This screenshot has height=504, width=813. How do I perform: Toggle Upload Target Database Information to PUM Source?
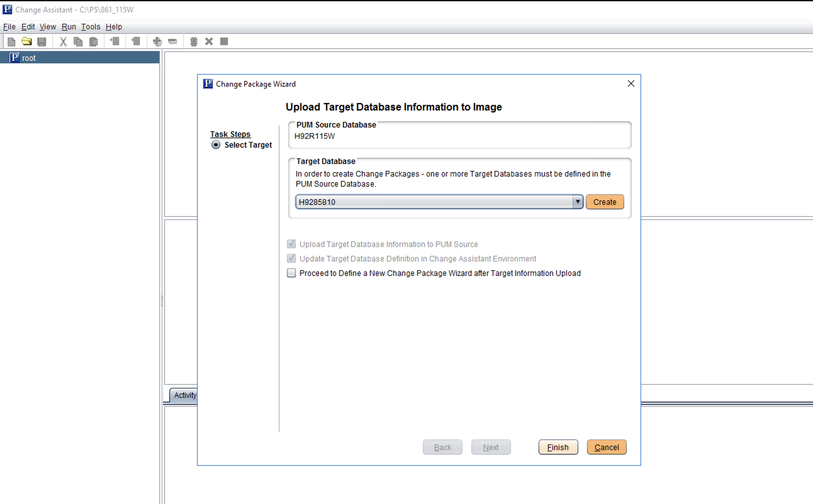tap(291, 244)
